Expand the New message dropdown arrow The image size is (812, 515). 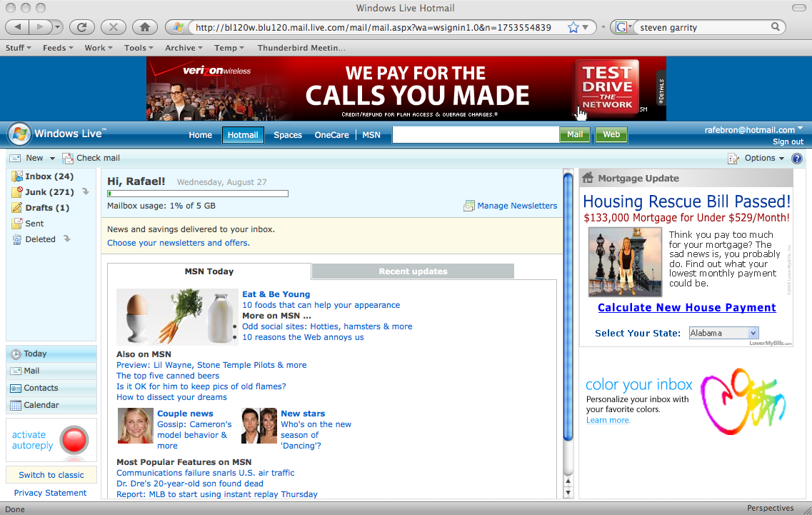52,159
